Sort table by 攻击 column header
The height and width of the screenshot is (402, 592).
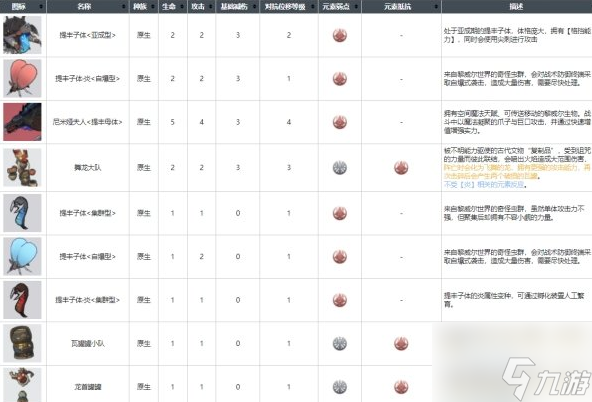click(202, 6)
